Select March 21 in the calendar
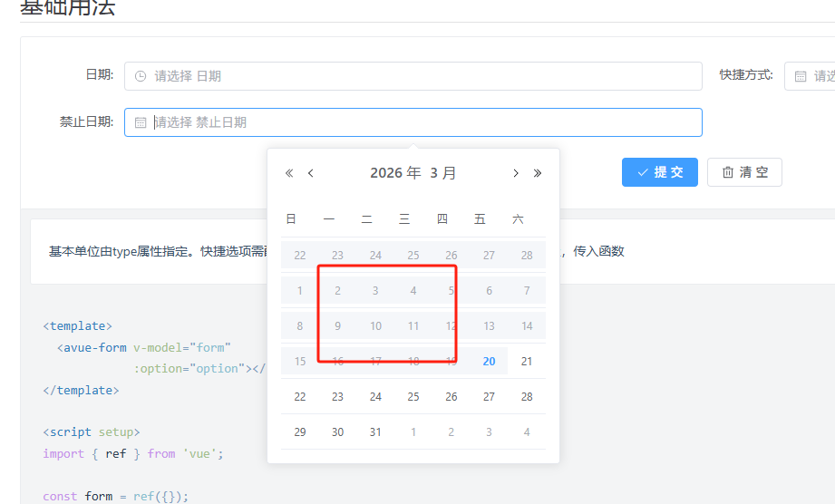This screenshot has height=504, width=835. 527,361
